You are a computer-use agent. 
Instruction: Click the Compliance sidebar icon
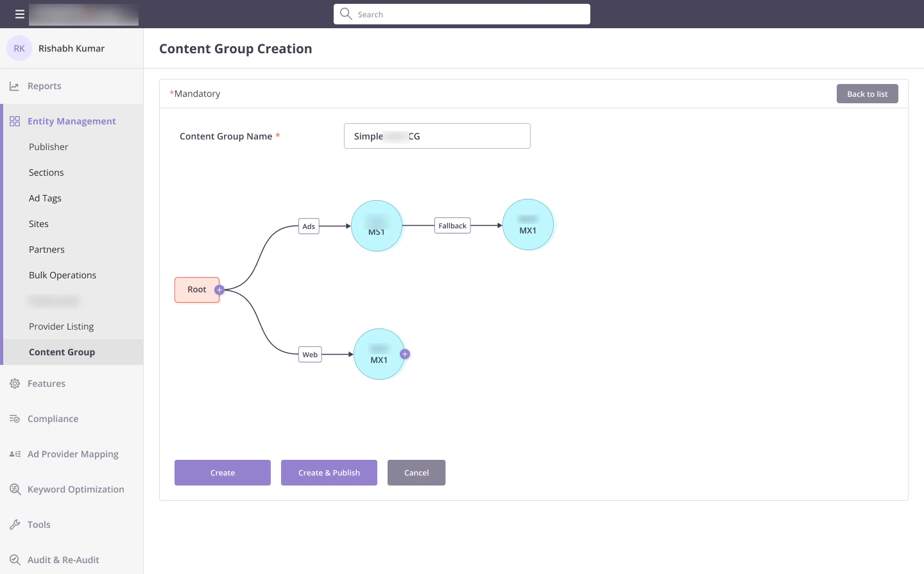tap(15, 419)
